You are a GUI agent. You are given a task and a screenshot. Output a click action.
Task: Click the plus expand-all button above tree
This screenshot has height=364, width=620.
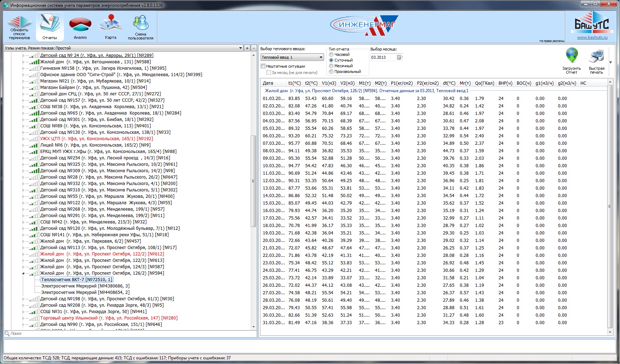[247, 48]
